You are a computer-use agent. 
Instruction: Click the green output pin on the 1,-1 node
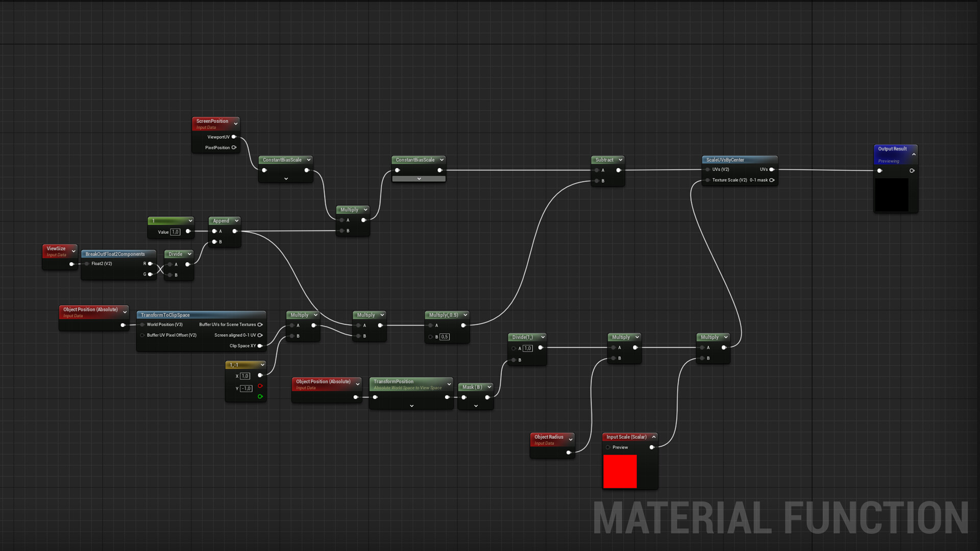point(260,397)
